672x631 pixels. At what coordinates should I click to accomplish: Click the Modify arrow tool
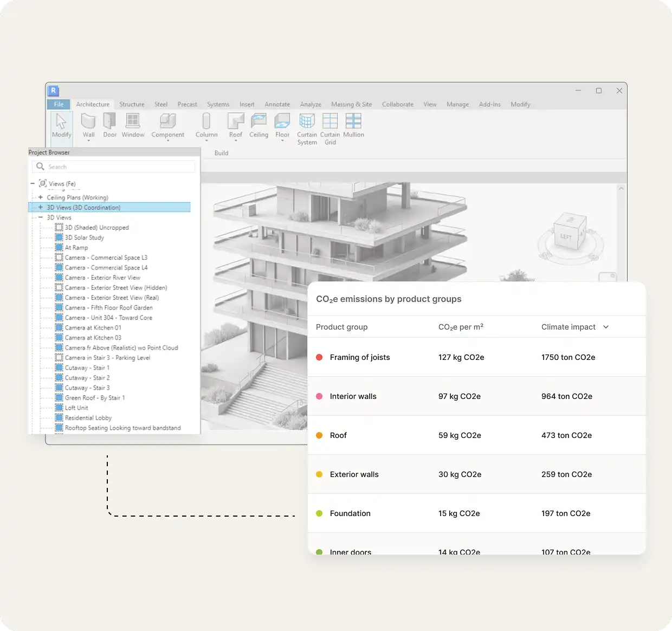coord(61,126)
